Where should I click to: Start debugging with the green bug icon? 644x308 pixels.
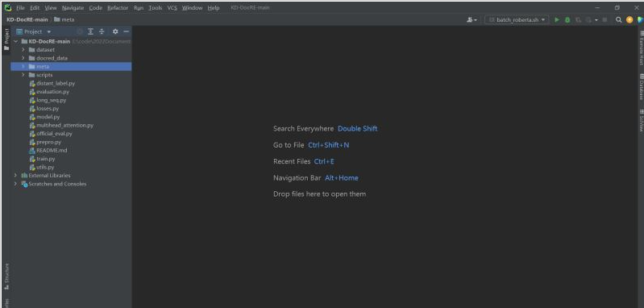pyautogui.click(x=567, y=19)
